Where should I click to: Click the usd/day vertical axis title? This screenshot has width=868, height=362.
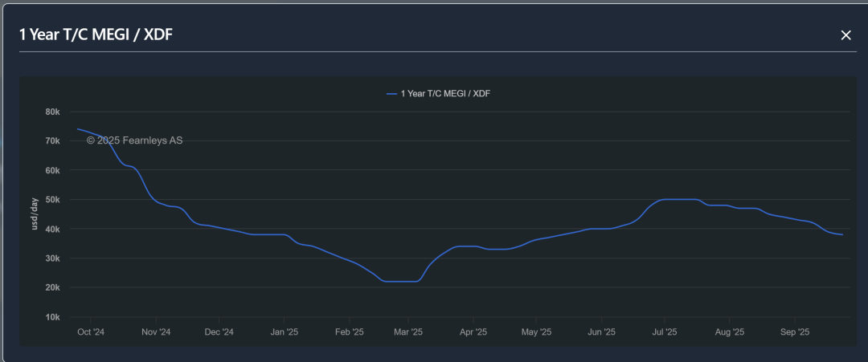[35, 214]
